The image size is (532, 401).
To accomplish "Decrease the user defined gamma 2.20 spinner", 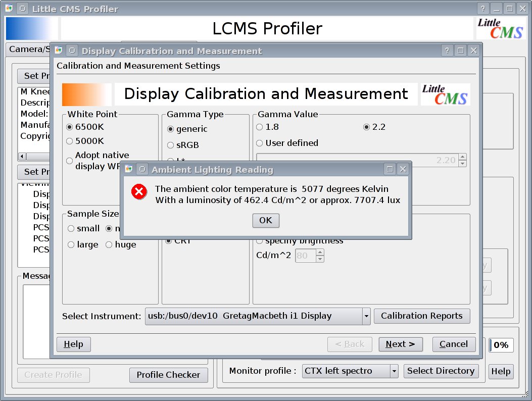I will [462, 164].
